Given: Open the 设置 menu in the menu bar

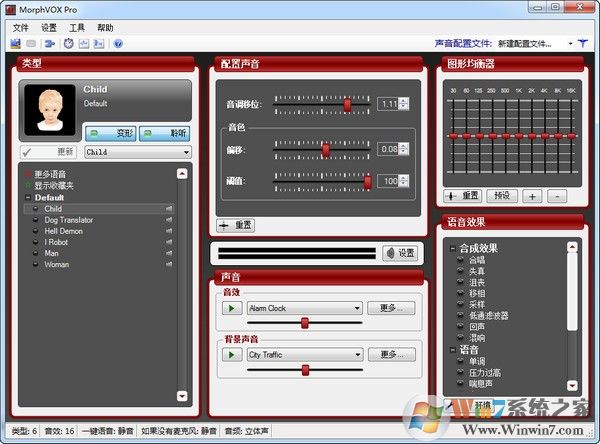Looking at the screenshot, I should coord(49,28).
